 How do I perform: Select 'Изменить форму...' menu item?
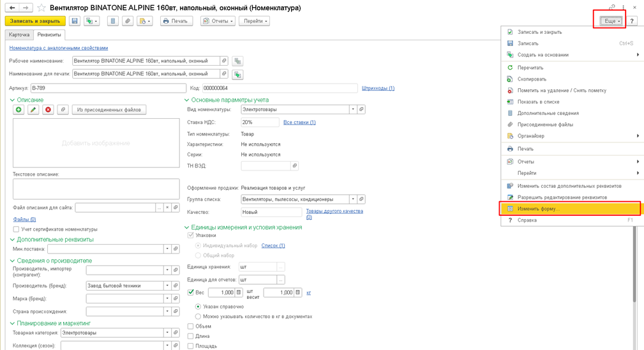pos(538,209)
